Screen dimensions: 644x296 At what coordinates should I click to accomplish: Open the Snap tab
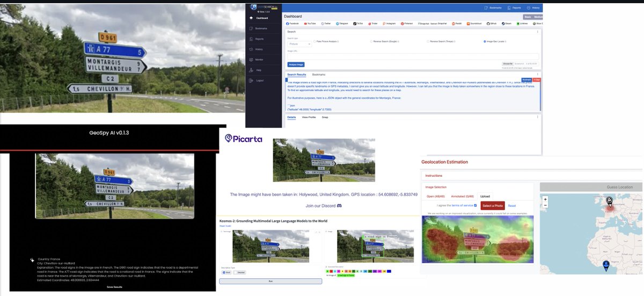pyautogui.click(x=325, y=117)
